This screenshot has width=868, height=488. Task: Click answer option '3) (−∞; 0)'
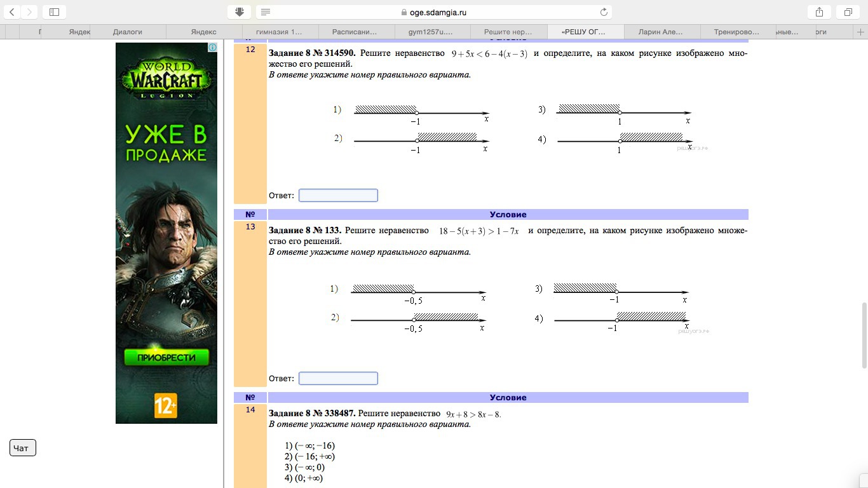[305, 467]
